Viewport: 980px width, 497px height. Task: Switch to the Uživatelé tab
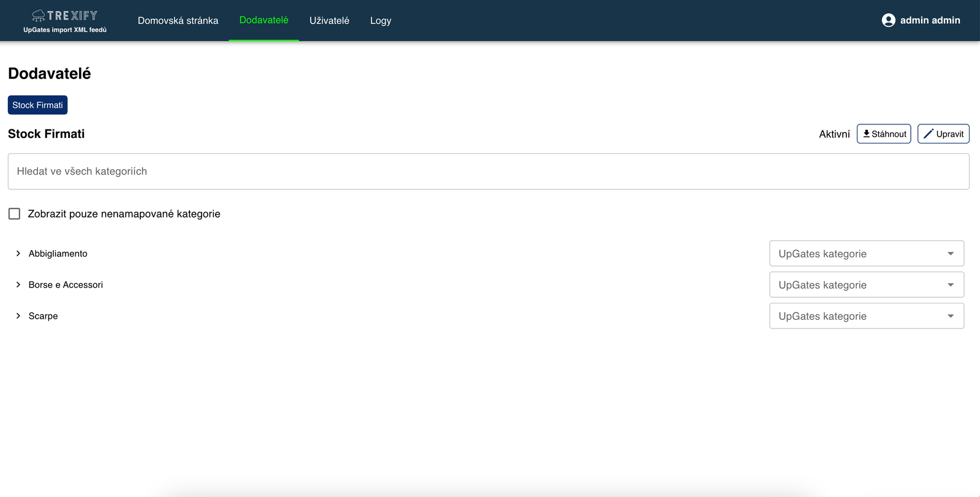coord(329,20)
